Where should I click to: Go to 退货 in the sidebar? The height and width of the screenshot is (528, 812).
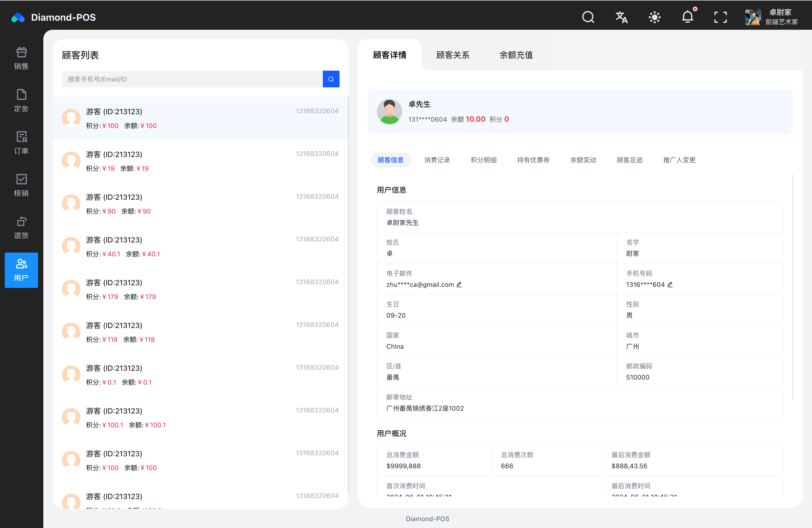pyautogui.click(x=21, y=228)
